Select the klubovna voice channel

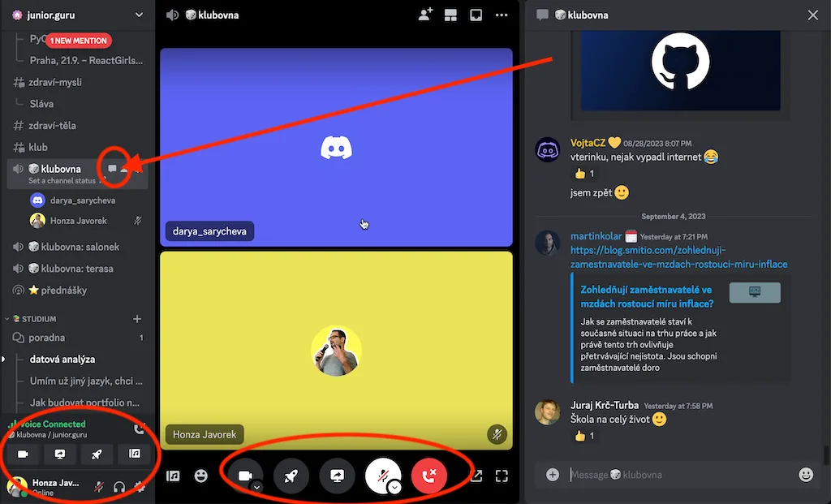click(61, 169)
